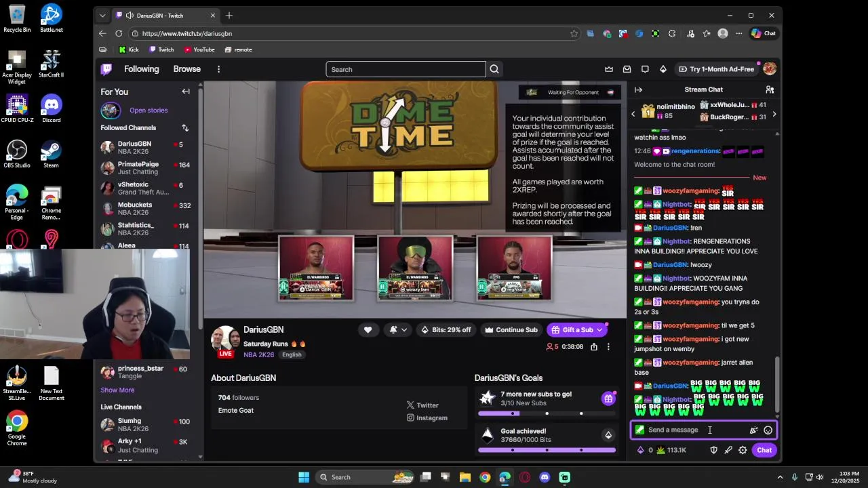Open the emote picker smiley in chat
Image resolution: width=868 pixels, height=488 pixels.
768,430
